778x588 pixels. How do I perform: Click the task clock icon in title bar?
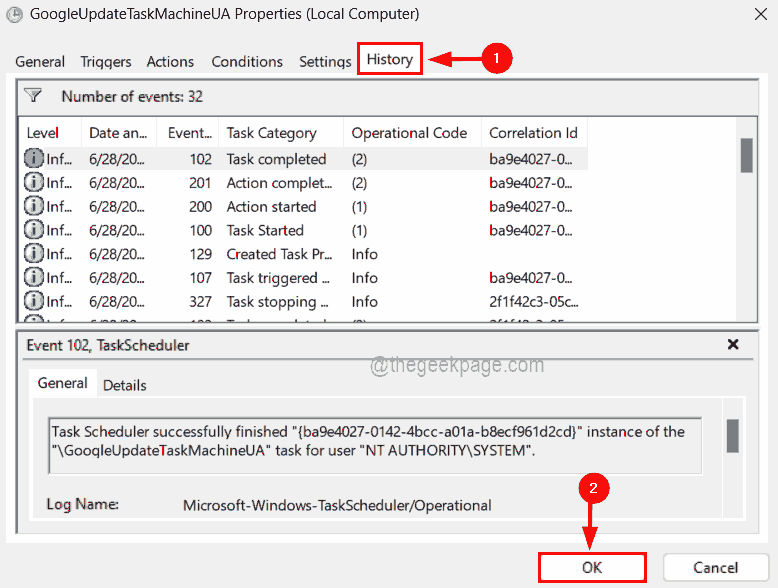click(x=14, y=15)
